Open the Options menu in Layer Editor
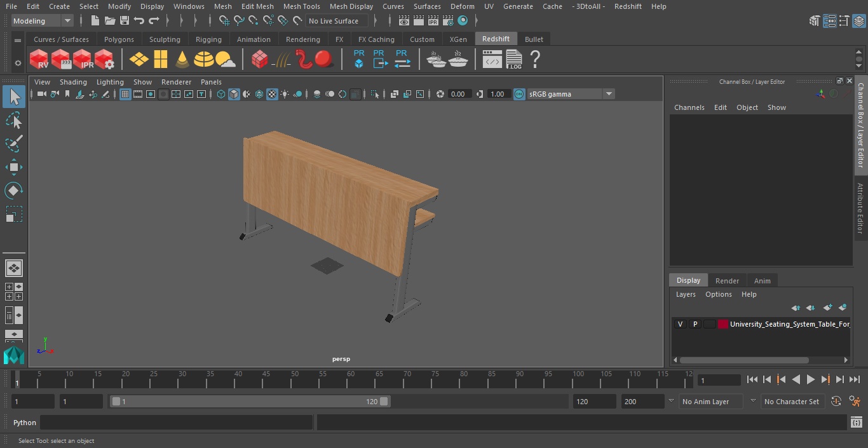Image resolution: width=868 pixels, height=448 pixels. [719, 294]
